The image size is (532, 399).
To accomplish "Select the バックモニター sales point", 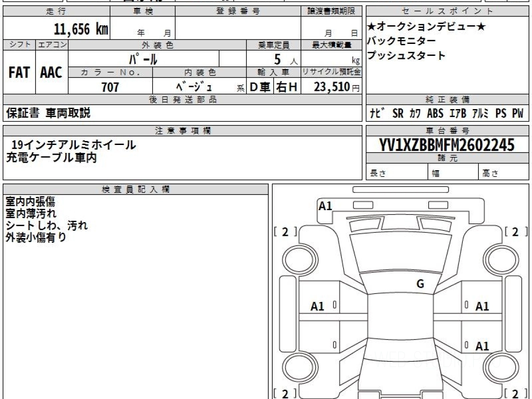I will point(401,41).
